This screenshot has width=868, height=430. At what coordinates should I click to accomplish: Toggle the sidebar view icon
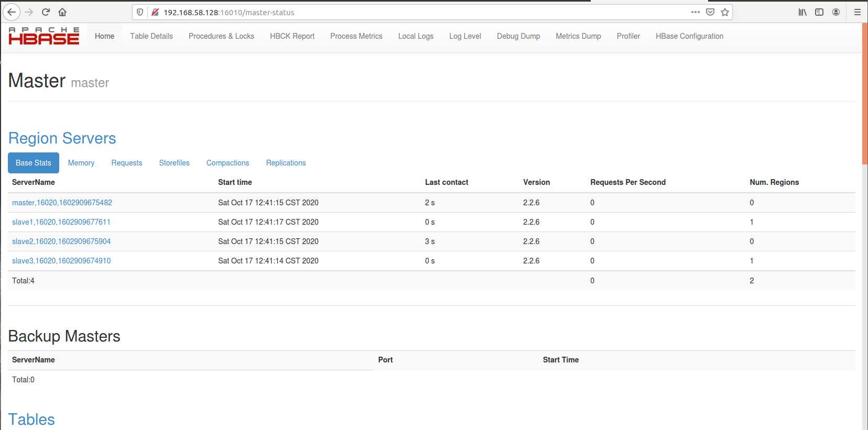[x=819, y=12]
